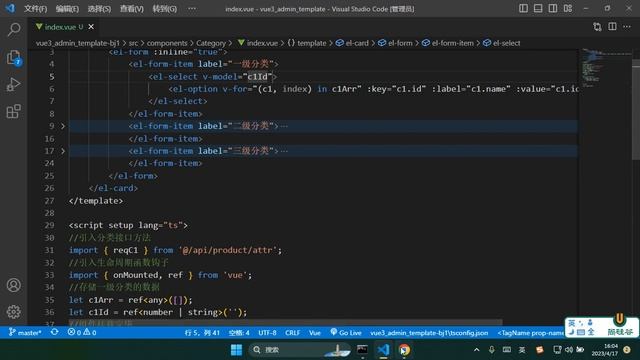The width and height of the screenshot is (640, 360).
Task: Start Go Live server
Action: tap(346, 333)
